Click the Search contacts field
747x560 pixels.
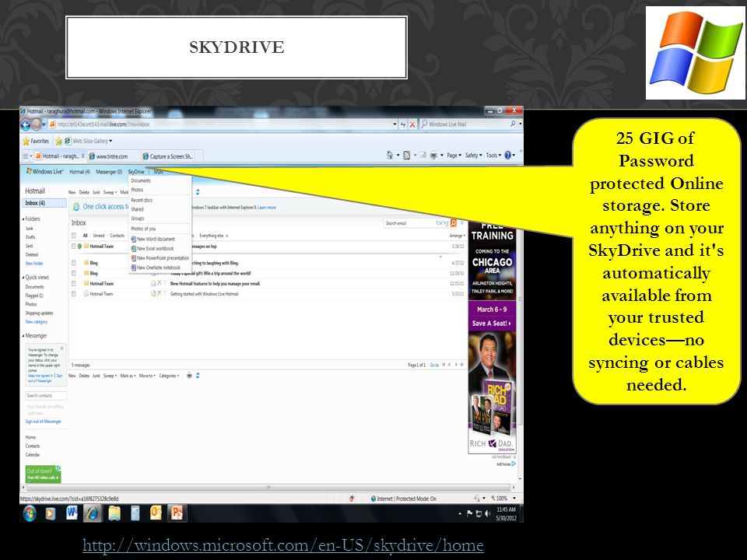pos(46,396)
